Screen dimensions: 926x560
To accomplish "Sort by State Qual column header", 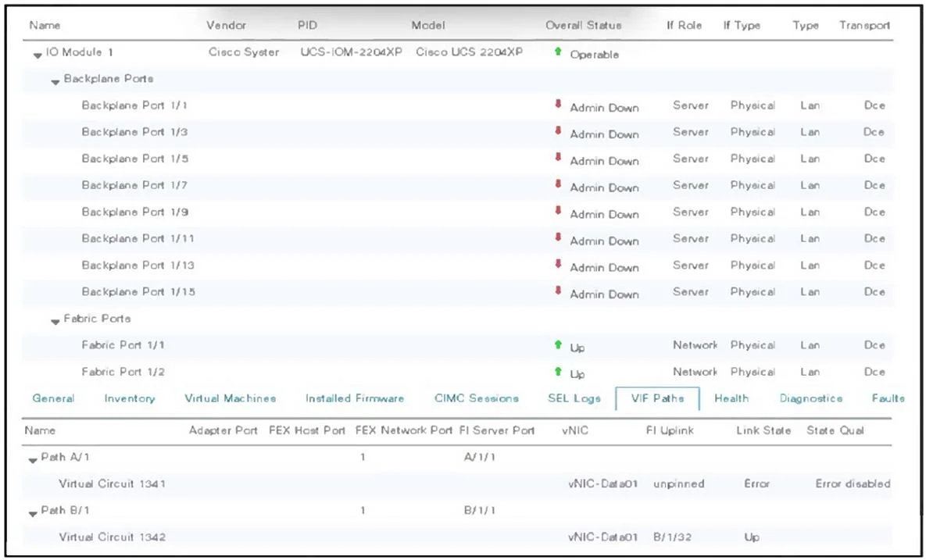I will (x=835, y=430).
